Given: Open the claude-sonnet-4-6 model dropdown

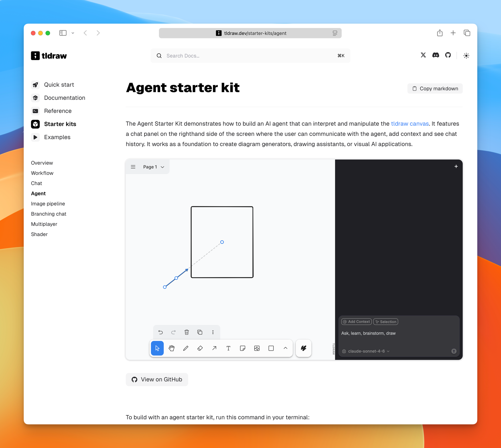Looking at the screenshot, I should (x=366, y=351).
